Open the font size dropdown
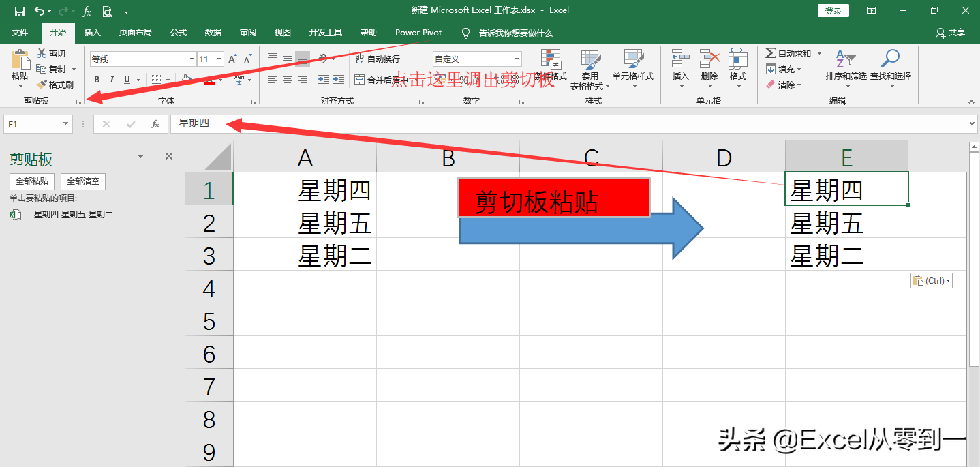Image resolution: width=980 pixels, height=467 pixels. click(219, 59)
